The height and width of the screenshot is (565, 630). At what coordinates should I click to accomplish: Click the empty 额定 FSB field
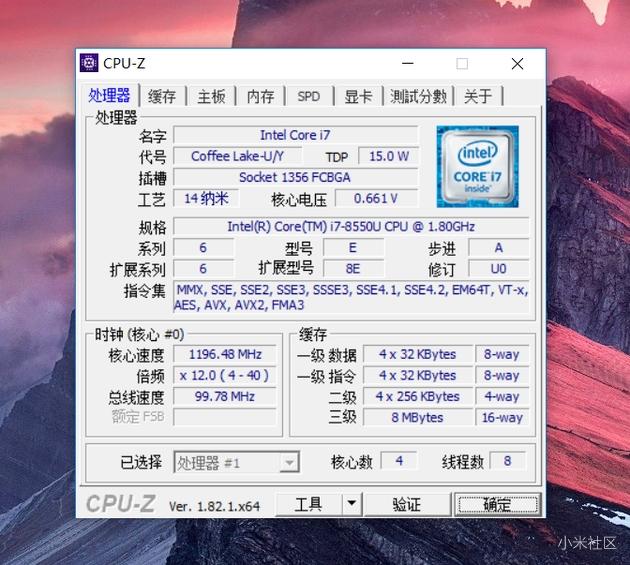(225, 417)
